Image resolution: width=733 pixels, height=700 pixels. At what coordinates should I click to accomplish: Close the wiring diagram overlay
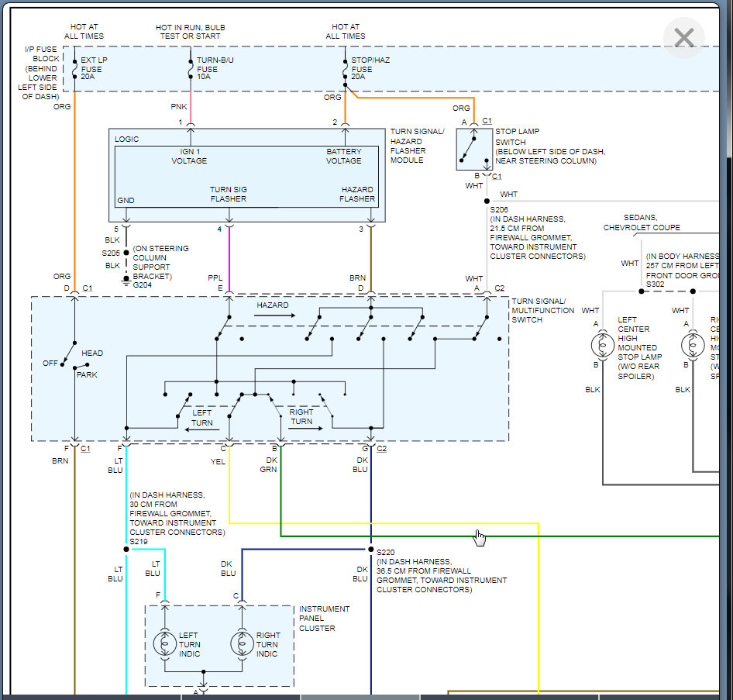point(684,38)
